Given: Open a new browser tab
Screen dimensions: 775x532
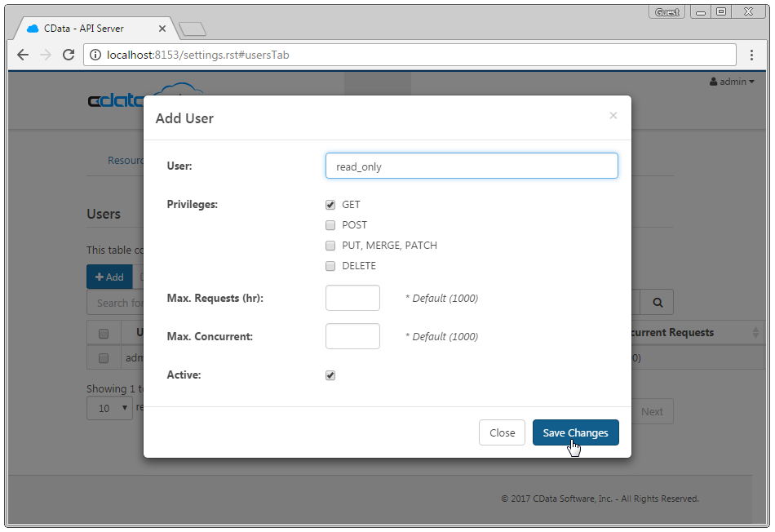Looking at the screenshot, I should (193, 29).
